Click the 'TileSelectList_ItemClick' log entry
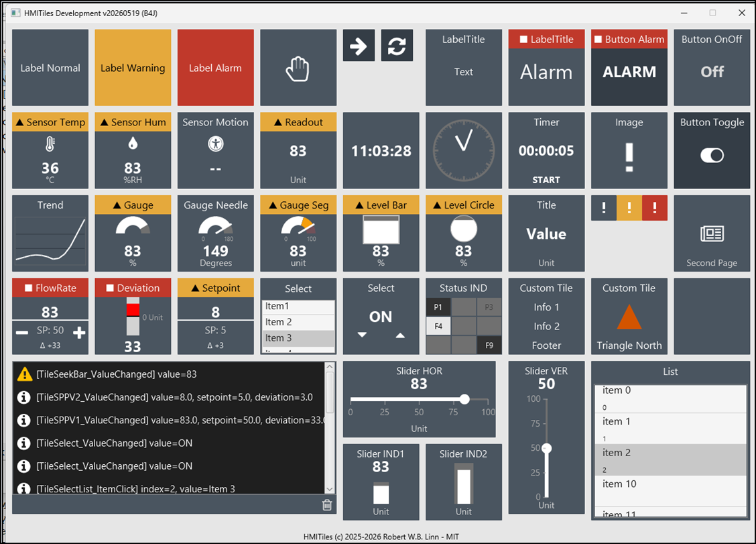The height and width of the screenshot is (544, 756). click(169, 488)
